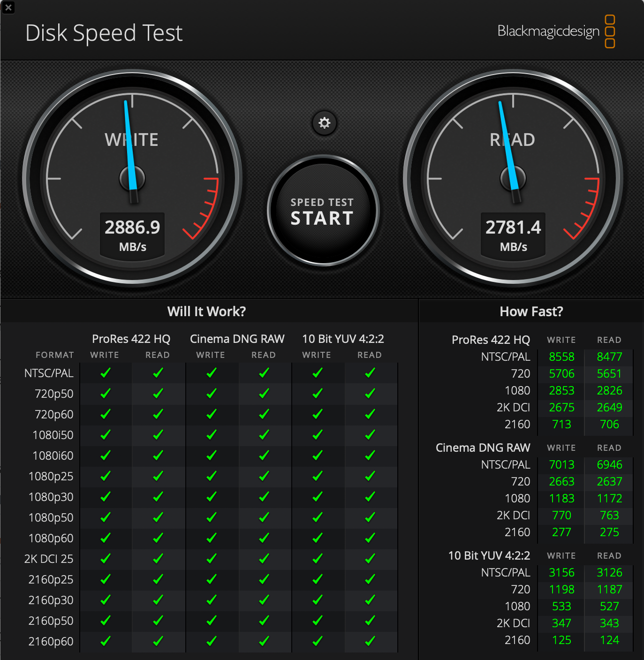Click the YUV 2160 read value 124
Screen dimensions: 644x660
point(609,640)
